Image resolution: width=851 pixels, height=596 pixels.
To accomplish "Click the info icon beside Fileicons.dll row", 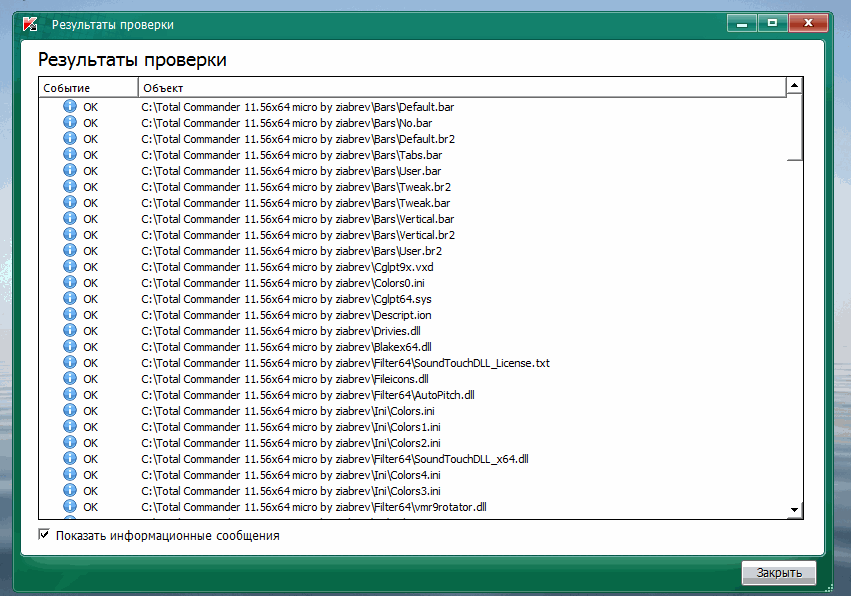I will (70, 378).
